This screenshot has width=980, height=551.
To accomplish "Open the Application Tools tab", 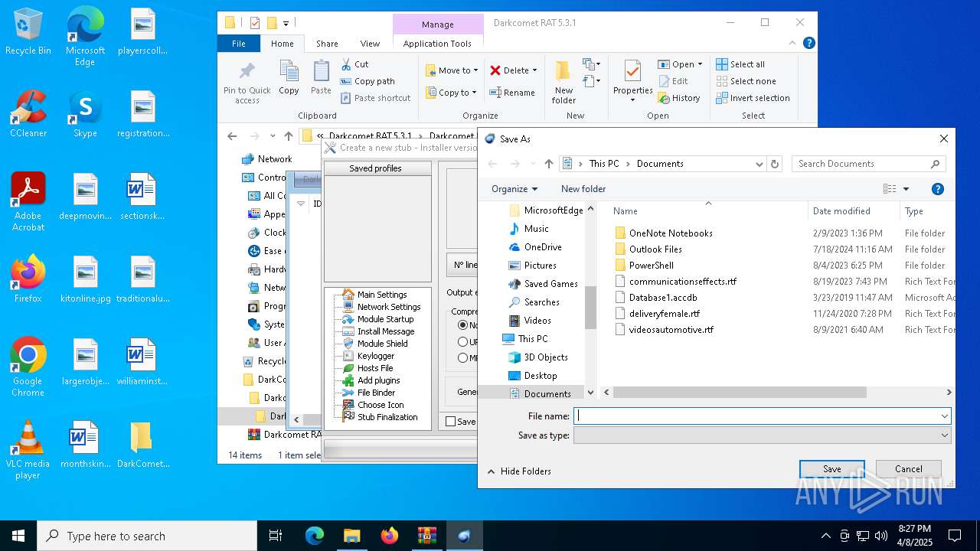I will pyautogui.click(x=437, y=44).
